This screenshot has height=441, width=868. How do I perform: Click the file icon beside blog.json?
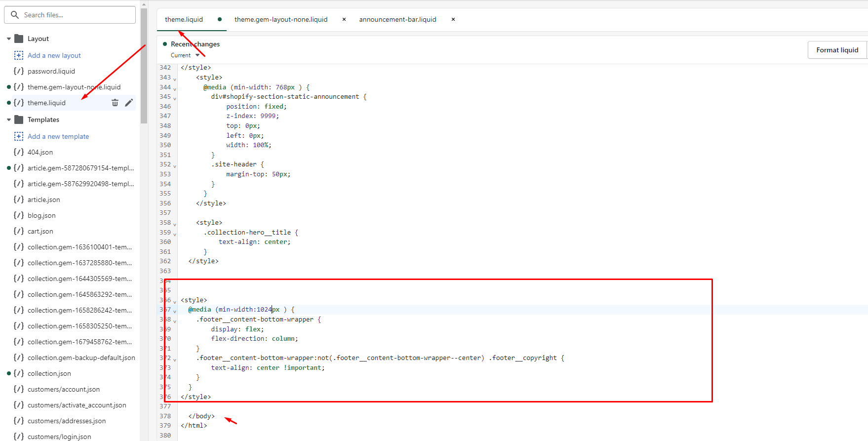(x=19, y=215)
